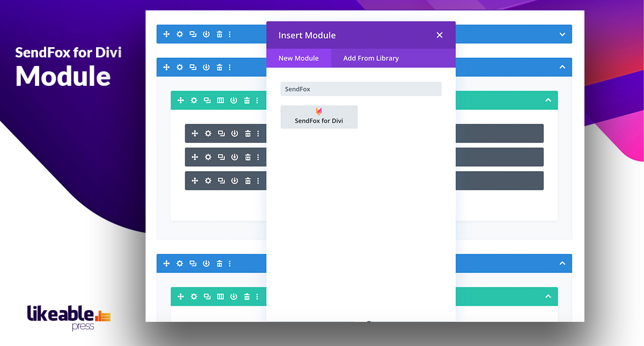The width and height of the screenshot is (644, 346).
Task: Duplicate the lower green row
Action: pyautogui.click(x=207, y=296)
